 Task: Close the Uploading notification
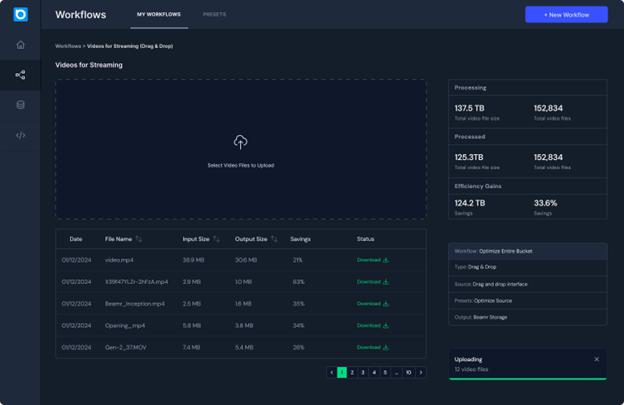[597, 359]
